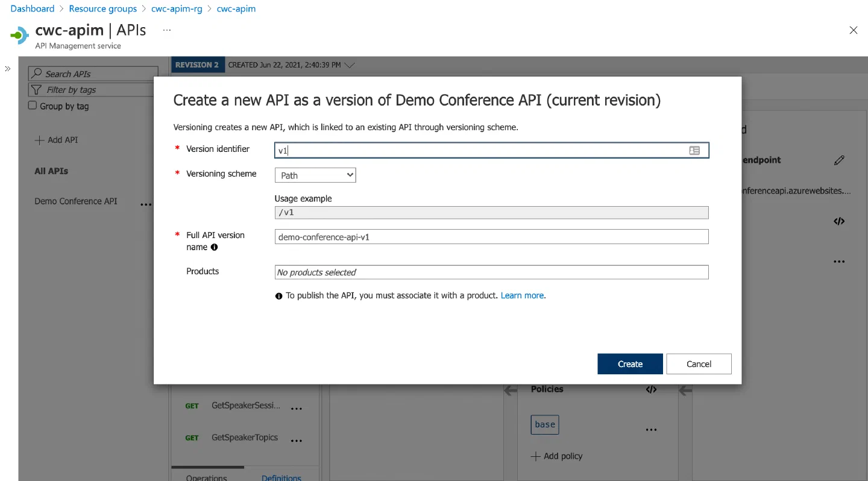Image resolution: width=868 pixels, height=481 pixels.
Task: Open the ellipsis menu next to APIs title
Action: (x=167, y=30)
